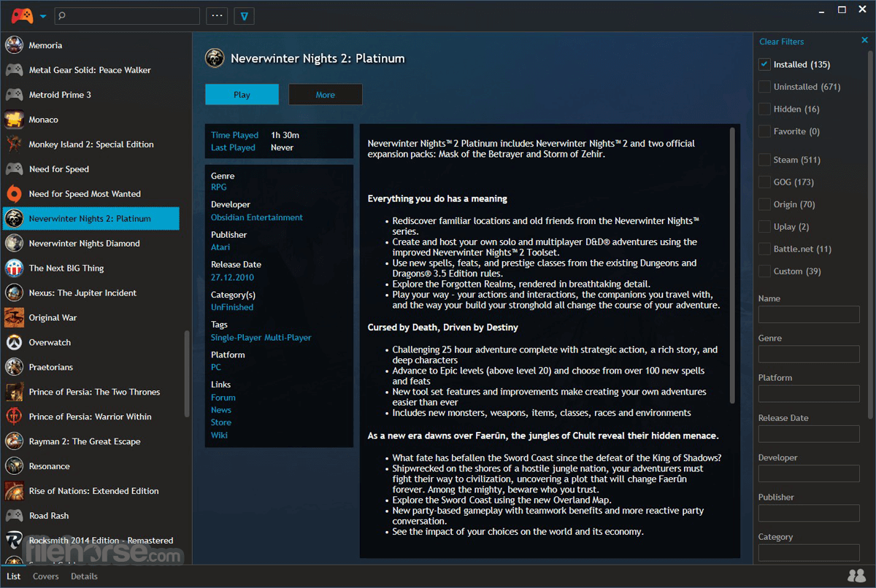Check the Origin (70) filter
The width and height of the screenshot is (876, 588).
[764, 204]
